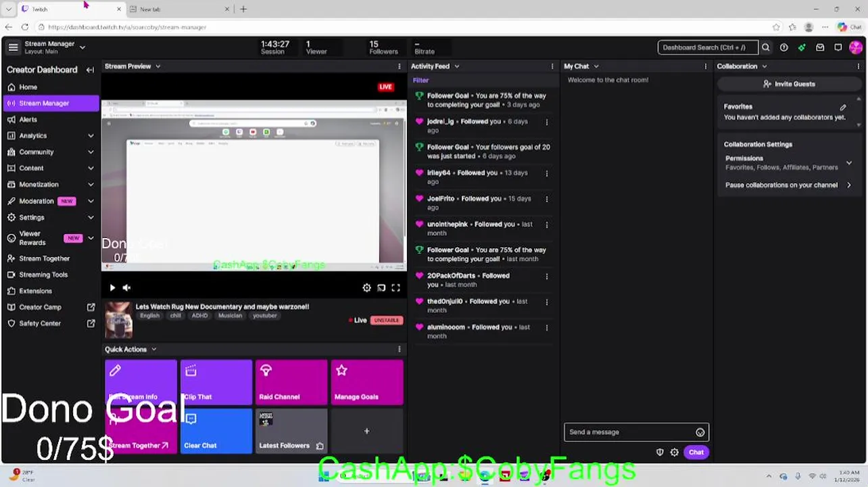Click the Dashboard Search field
Viewport: 868px width, 487px height.
(708, 47)
